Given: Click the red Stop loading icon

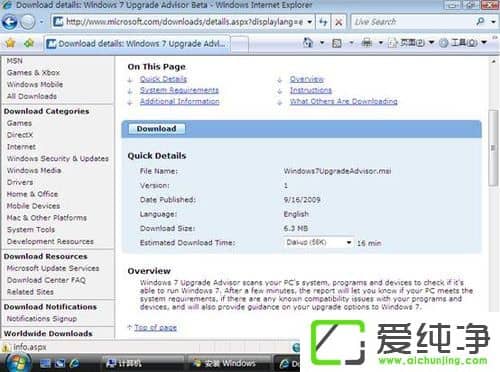Looking at the screenshot, I should click(339, 22).
